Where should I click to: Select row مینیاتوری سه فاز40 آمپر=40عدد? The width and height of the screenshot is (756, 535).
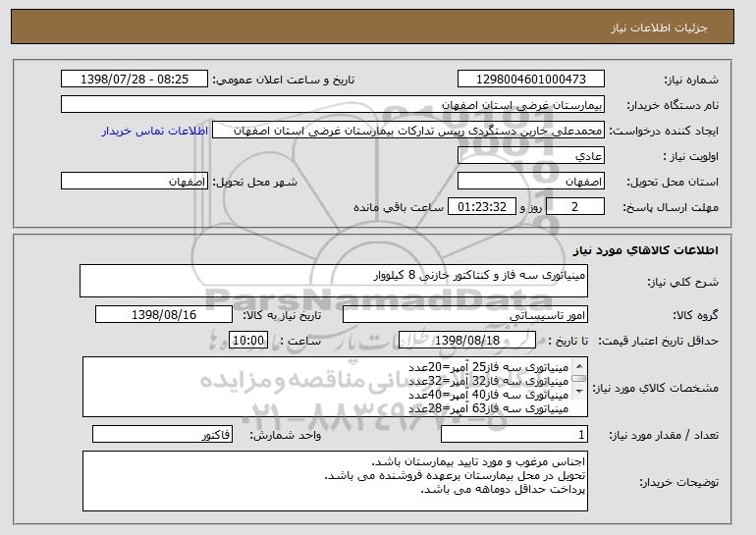pyautogui.click(x=488, y=395)
